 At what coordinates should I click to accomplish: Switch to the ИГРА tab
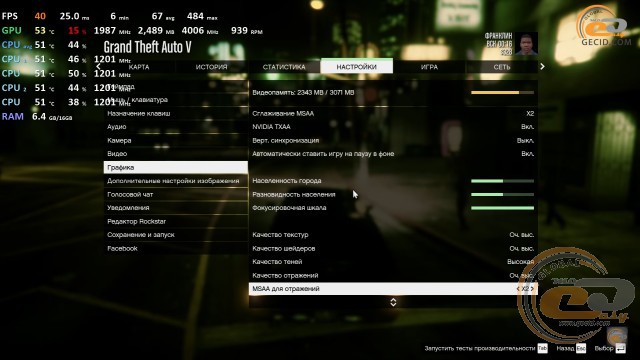[x=429, y=67]
